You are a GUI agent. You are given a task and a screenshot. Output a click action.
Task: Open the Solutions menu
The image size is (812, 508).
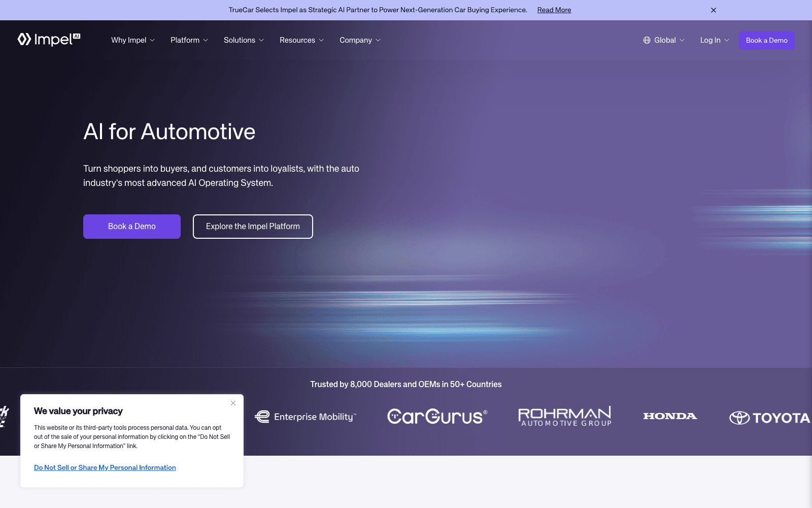click(x=244, y=40)
